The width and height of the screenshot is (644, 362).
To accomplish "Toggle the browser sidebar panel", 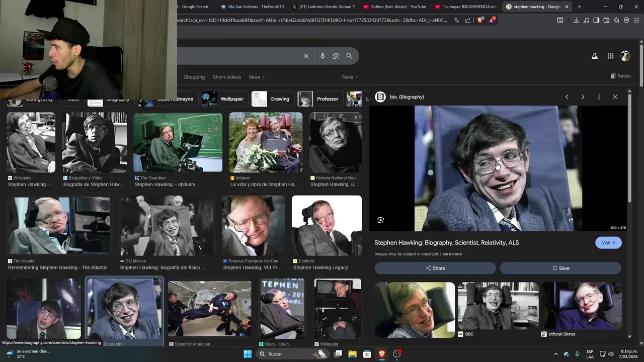I will click(x=596, y=20).
